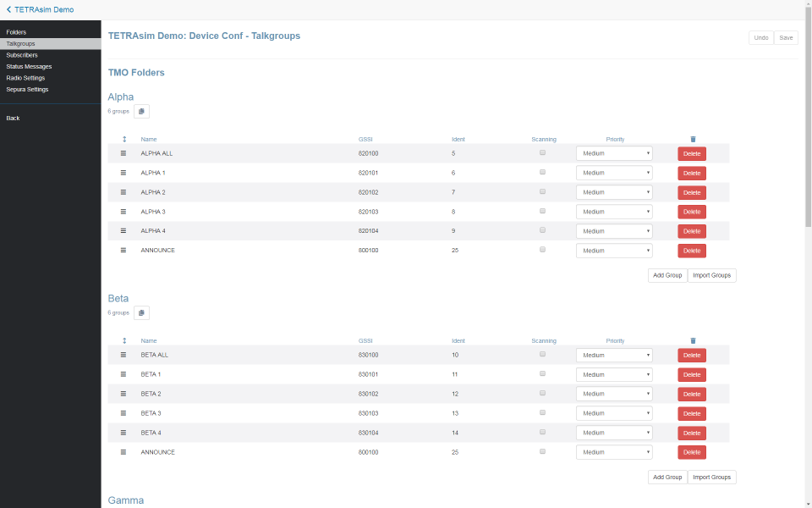
Task: Click the drag handle beside BETA 2
Action: click(x=123, y=394)
